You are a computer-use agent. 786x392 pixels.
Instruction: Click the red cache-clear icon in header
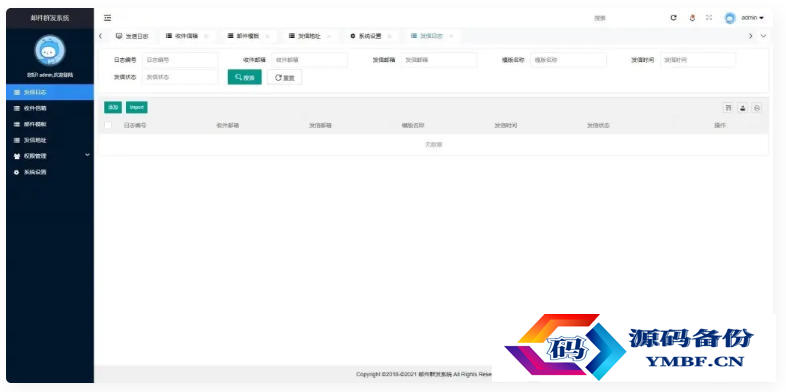(692, 18)
